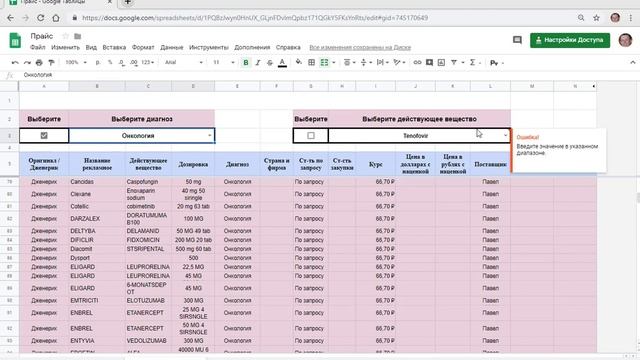Click the insert link icon

[417, 62]
